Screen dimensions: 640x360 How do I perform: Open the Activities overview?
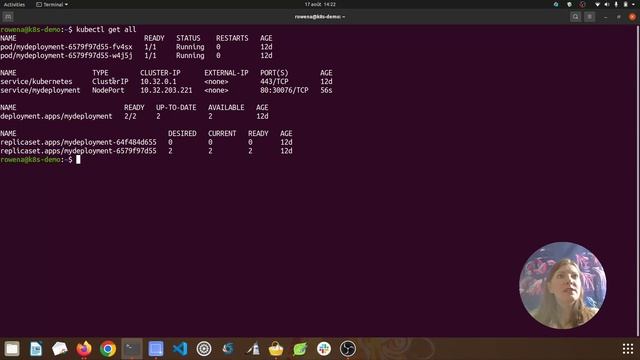pos(14,4)
